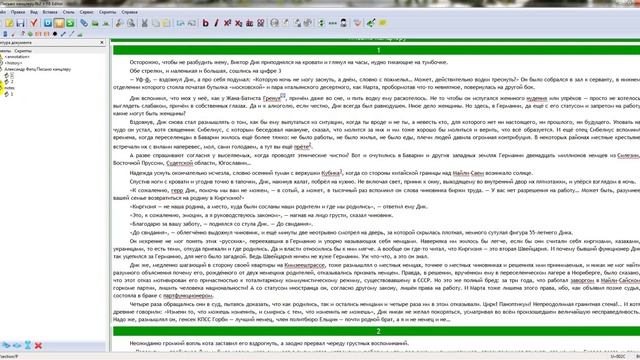This screenshot has width=640, height=360.
Task: Select the notes tree node
Action: click(x=9, y=88)
